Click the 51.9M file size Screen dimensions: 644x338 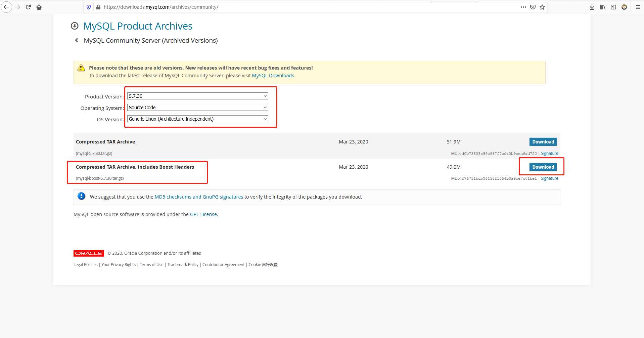[454, 142]
